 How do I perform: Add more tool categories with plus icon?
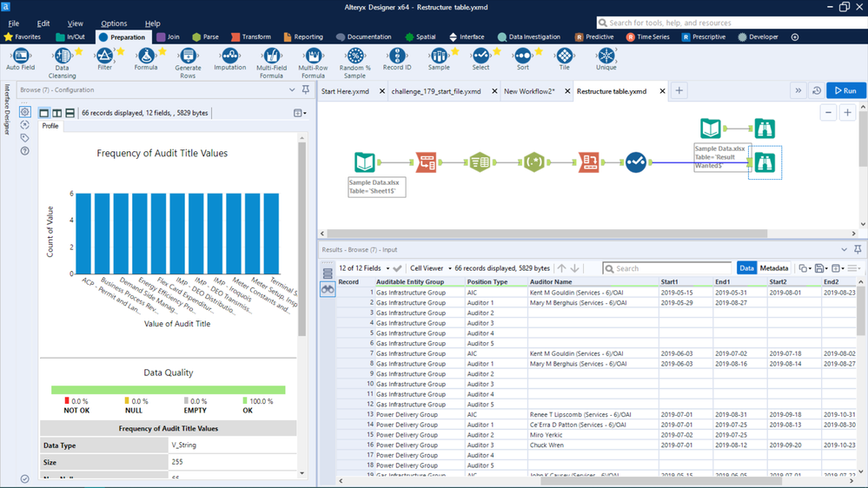click(795, 37)
